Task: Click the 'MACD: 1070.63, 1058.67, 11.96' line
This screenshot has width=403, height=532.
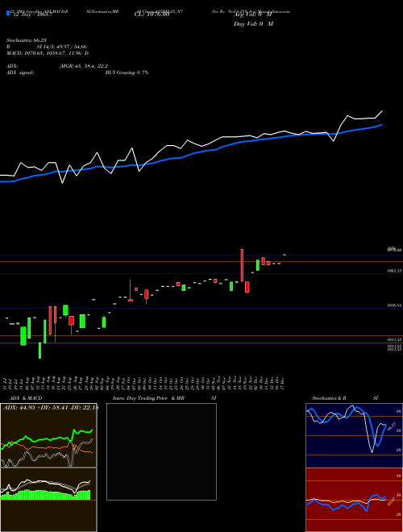Action: point(48,53)
